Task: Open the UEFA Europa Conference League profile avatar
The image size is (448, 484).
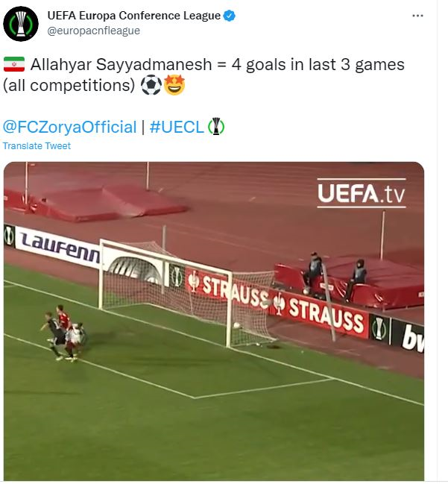Action: tap(21, 24)
